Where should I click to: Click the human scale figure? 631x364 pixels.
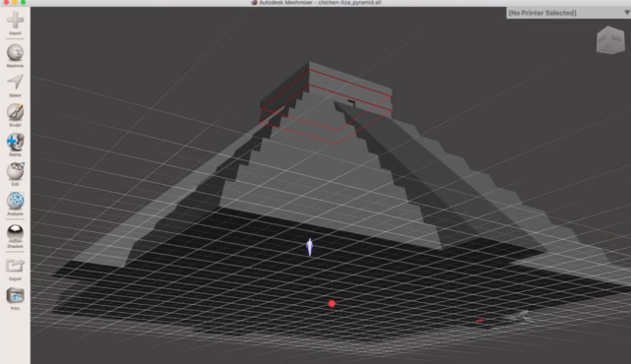coord(309,247)
